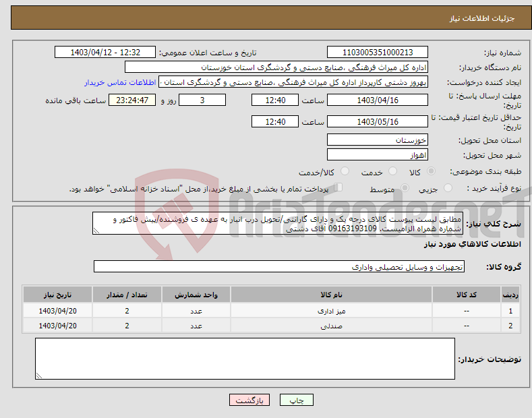Click the 12:40 deadline time field next to 1403/04/16
Screen dimensions: 532x418
point(275,100)
